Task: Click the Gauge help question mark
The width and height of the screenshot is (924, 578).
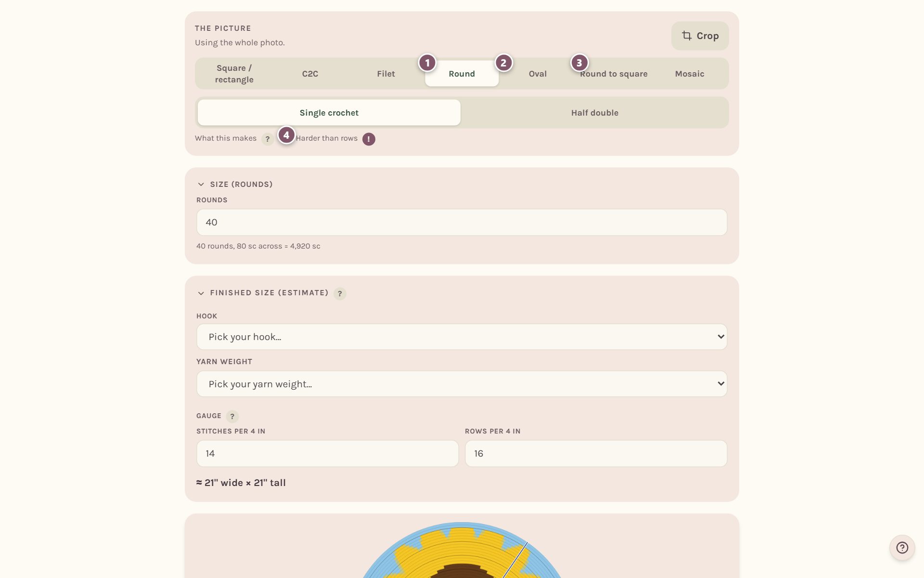Action: click(x=232, y=416)
